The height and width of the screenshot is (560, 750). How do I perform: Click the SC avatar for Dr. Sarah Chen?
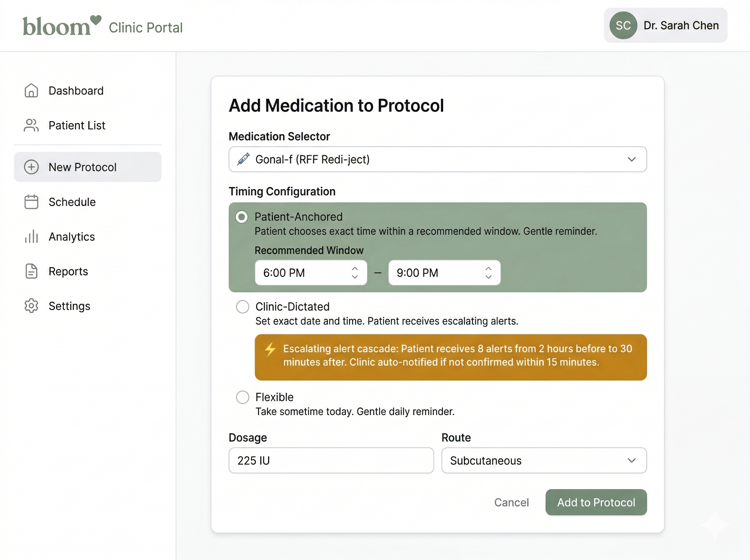click(623, 25)
